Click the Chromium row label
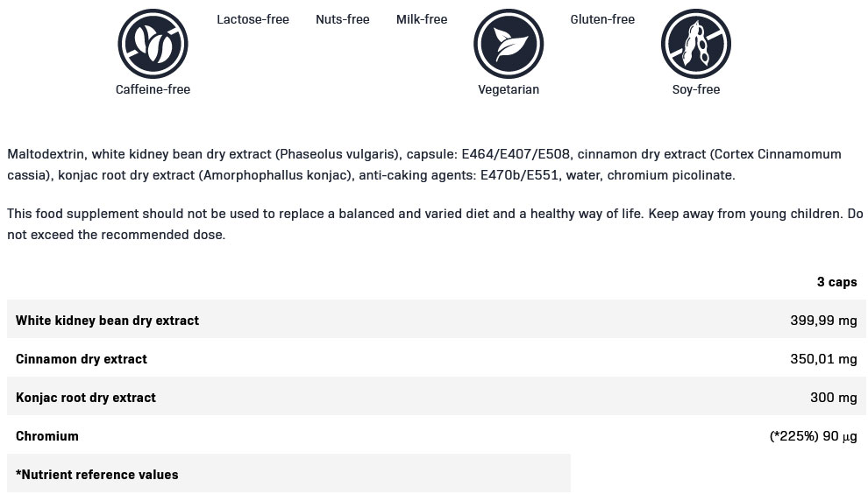This screenshot has height=494, width=868. click(47, 436)
